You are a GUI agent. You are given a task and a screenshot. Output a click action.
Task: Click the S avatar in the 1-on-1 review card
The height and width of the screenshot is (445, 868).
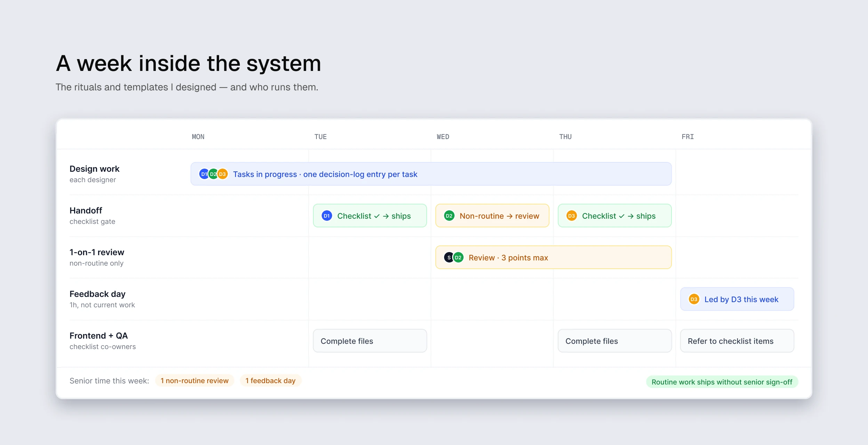(x=449, y=258)
